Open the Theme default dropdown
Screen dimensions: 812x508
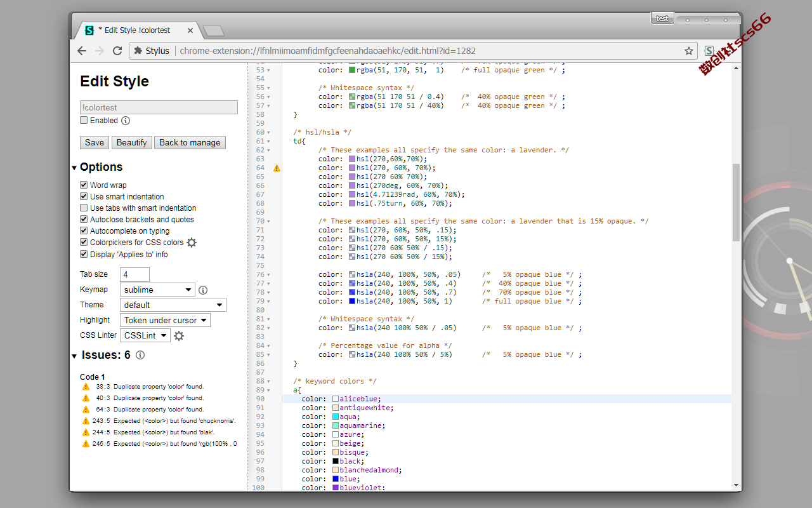(173, 305)
